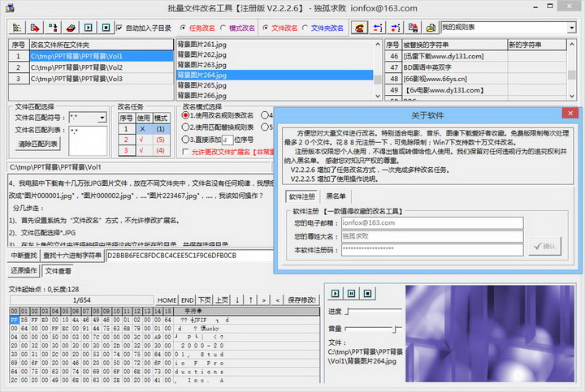Open the 还原操作 tab
The height and width of the screenshot is (392, 585).
coord(24,270)
